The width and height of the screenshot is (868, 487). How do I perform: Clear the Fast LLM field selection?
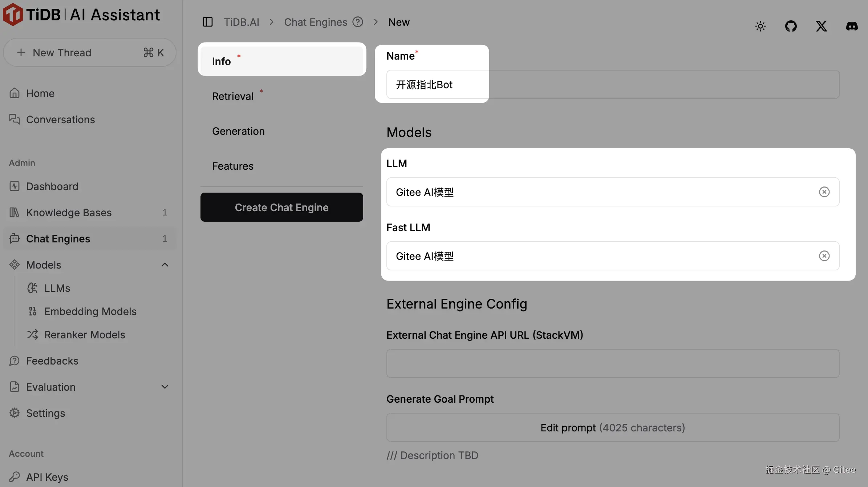[x=824, y=256]
